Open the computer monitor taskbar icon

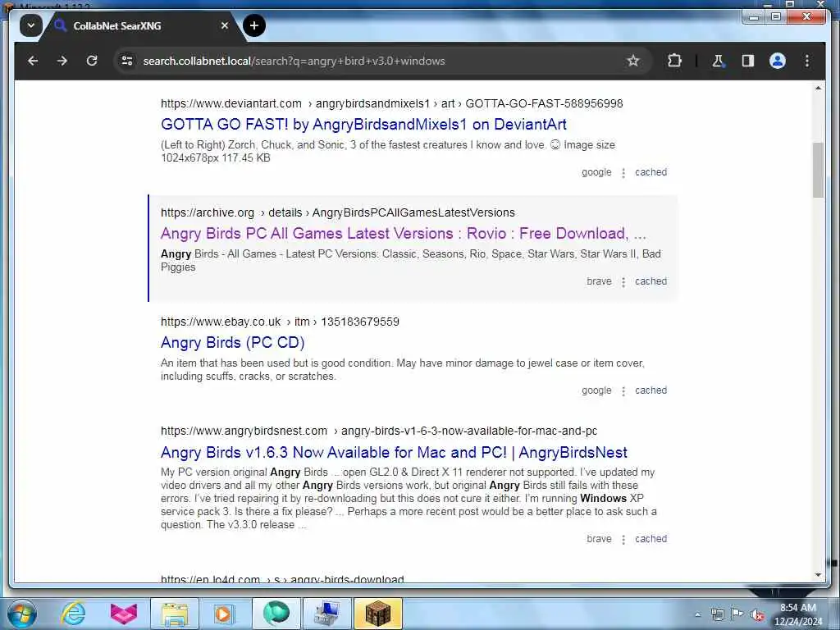point(326,614)
